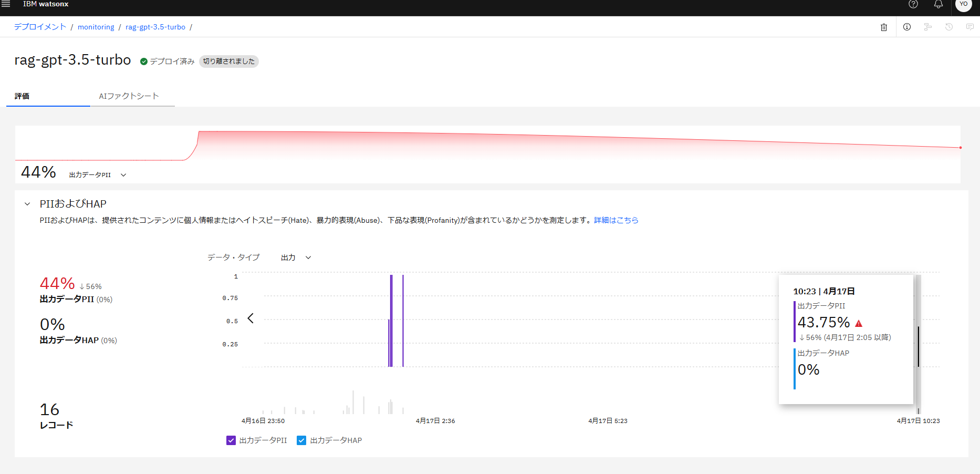Click the 43.75% tooltip value
980x474 pixels.
point(823,322)
